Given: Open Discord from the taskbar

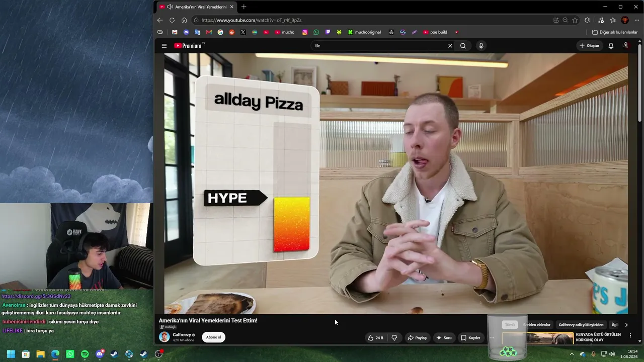Looking at the screenshot, I should tap(100, 354).
